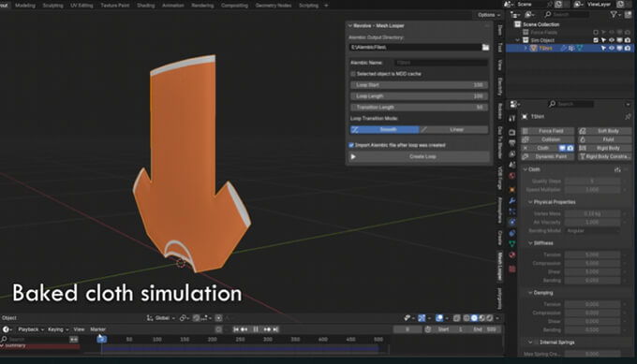Toggle visibility eye for TShirt object
The image size is (637, 364).
coord(612,49)
